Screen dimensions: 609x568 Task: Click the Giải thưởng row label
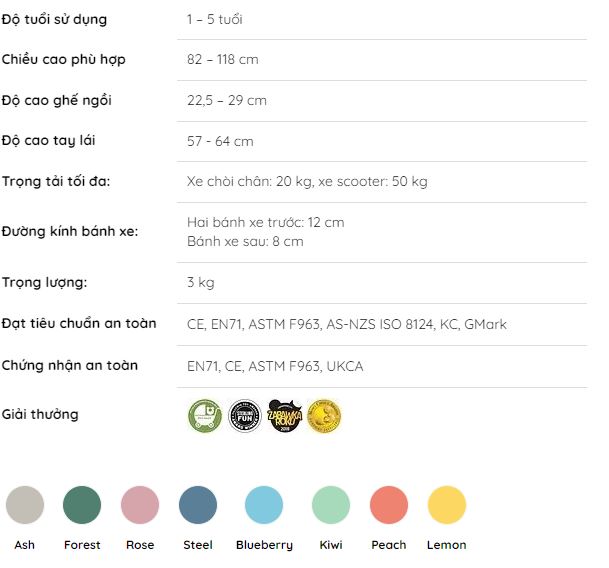coord(40,414)
